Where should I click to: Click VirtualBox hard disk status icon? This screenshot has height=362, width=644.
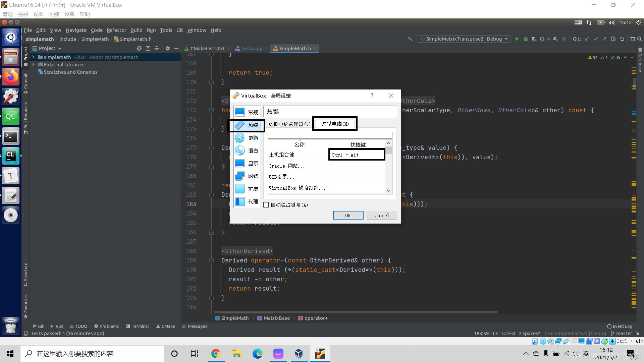pyautogui.click(x=535, y=341)
